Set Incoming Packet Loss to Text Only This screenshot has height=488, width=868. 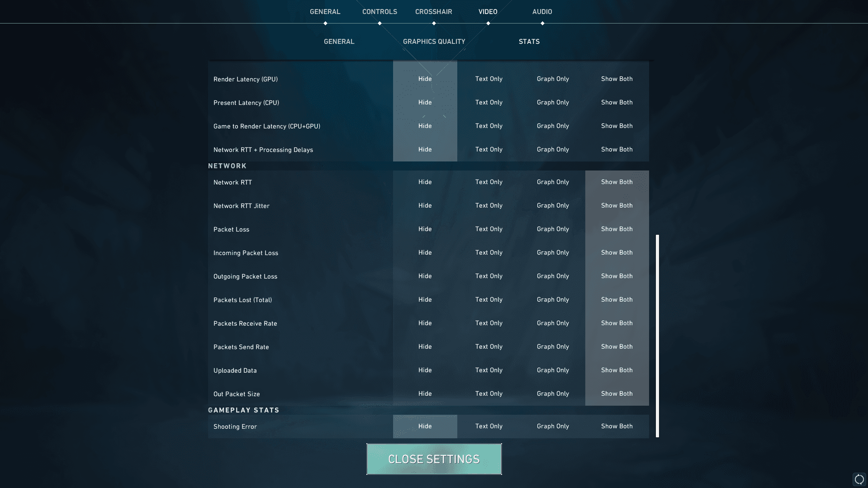click(489, 253)
